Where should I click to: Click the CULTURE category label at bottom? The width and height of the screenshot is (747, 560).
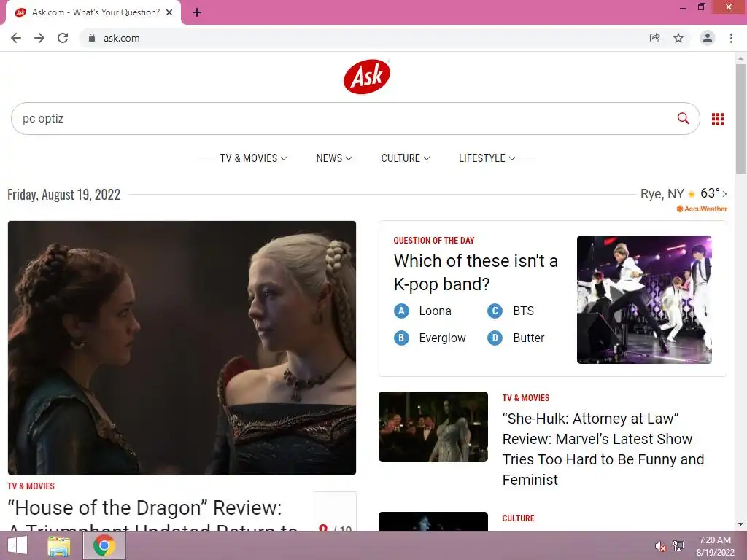pos(519,518)
